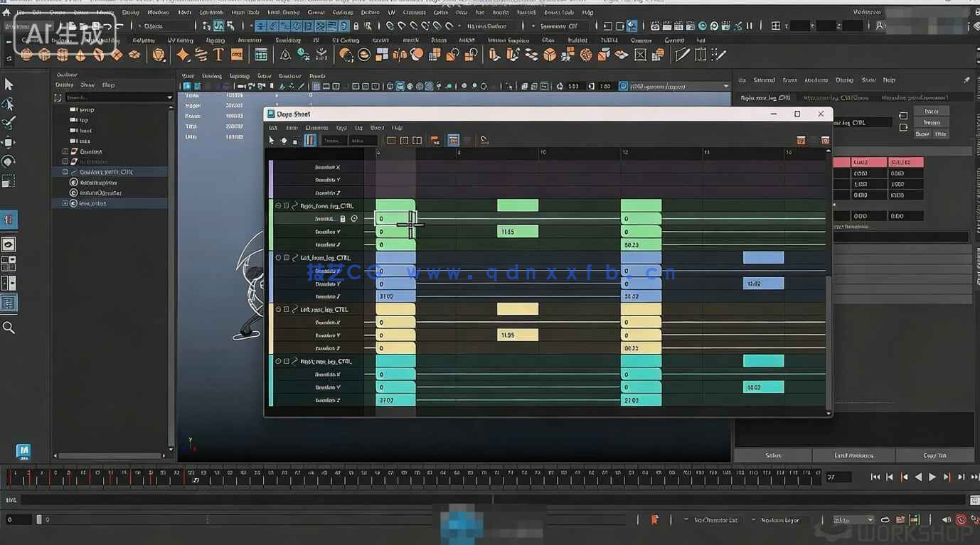Click the orange bookmark icon in bottom bar
The image size is (980, 545).
tap(654, 520)
